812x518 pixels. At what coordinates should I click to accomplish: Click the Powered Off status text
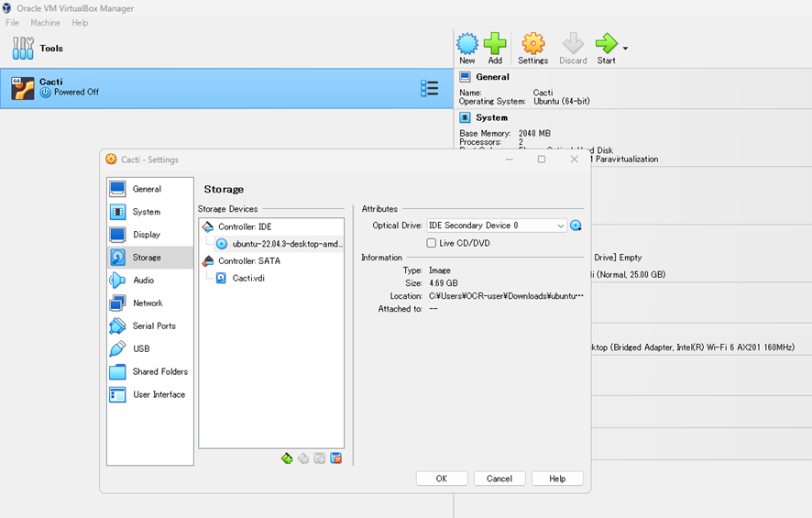(x=76, y=93)
